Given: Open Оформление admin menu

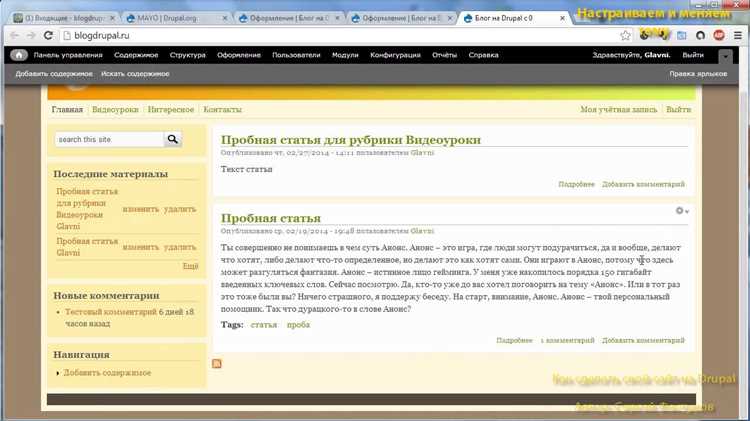Looking at the screenshot, I should point(239,55).
